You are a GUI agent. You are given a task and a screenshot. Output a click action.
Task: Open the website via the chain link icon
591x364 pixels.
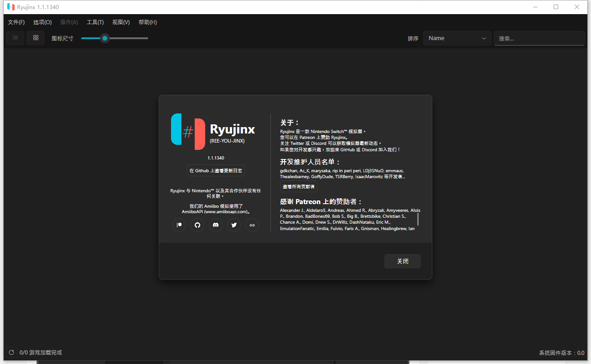tap(252, 225)
